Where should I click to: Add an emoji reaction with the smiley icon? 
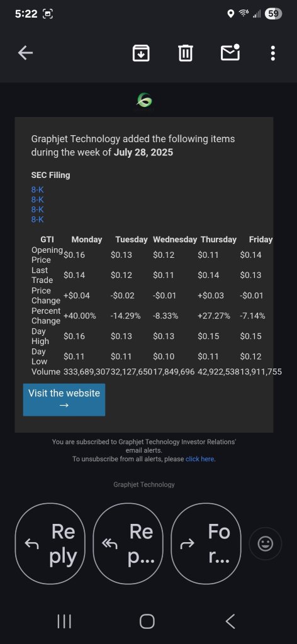(266, 544)
